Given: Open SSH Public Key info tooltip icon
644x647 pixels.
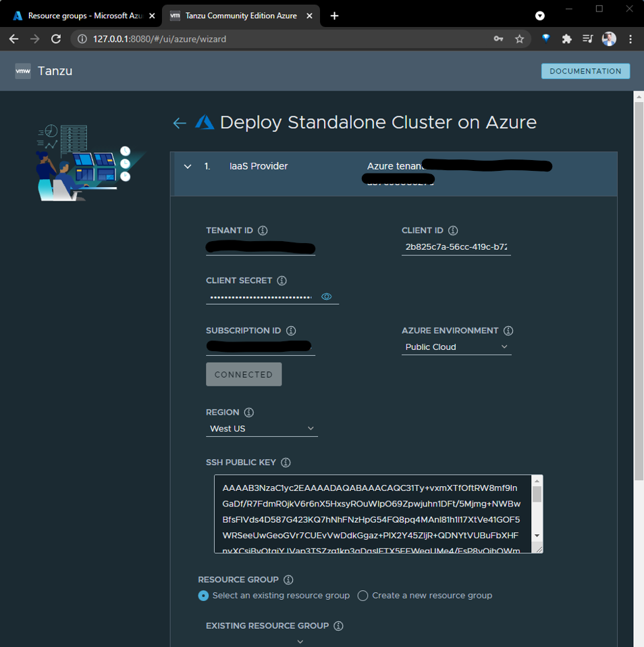Looking at the screenshot, I should (286, 463).
